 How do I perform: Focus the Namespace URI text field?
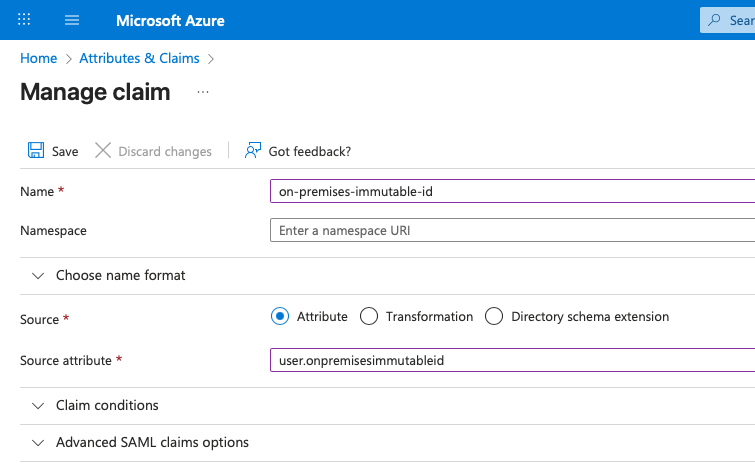[510, 230]
